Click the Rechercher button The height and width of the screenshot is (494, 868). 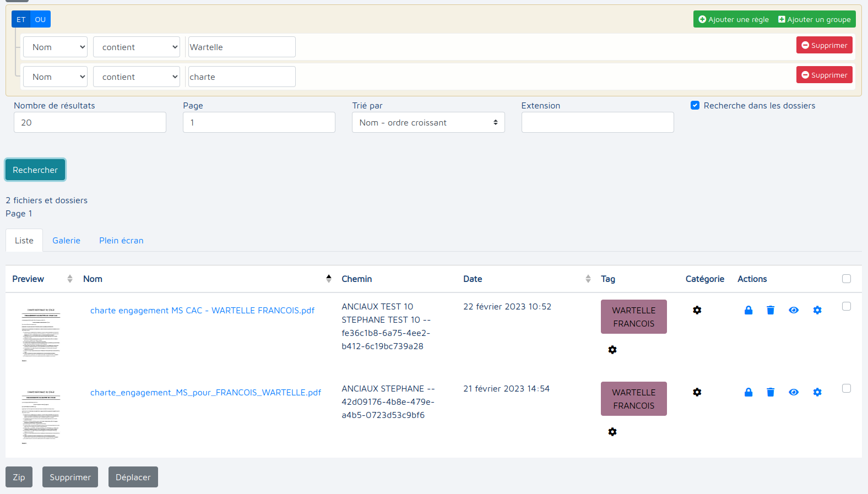pos(35,170)
